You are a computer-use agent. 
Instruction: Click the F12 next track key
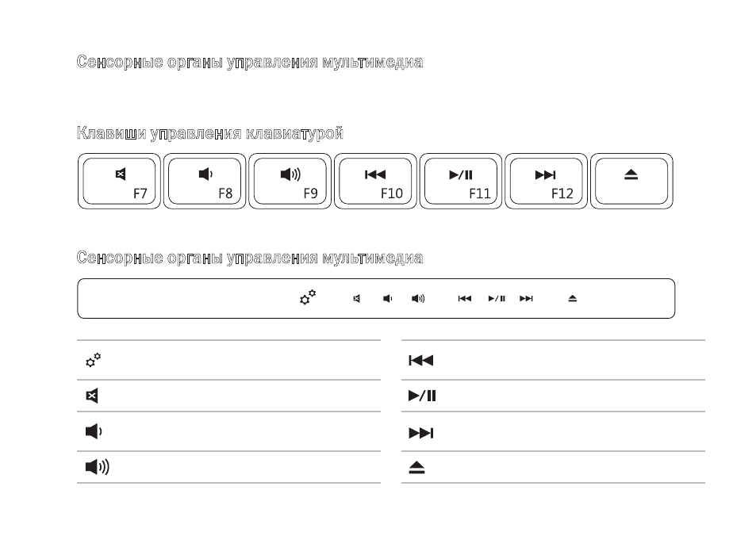point(546,182)
